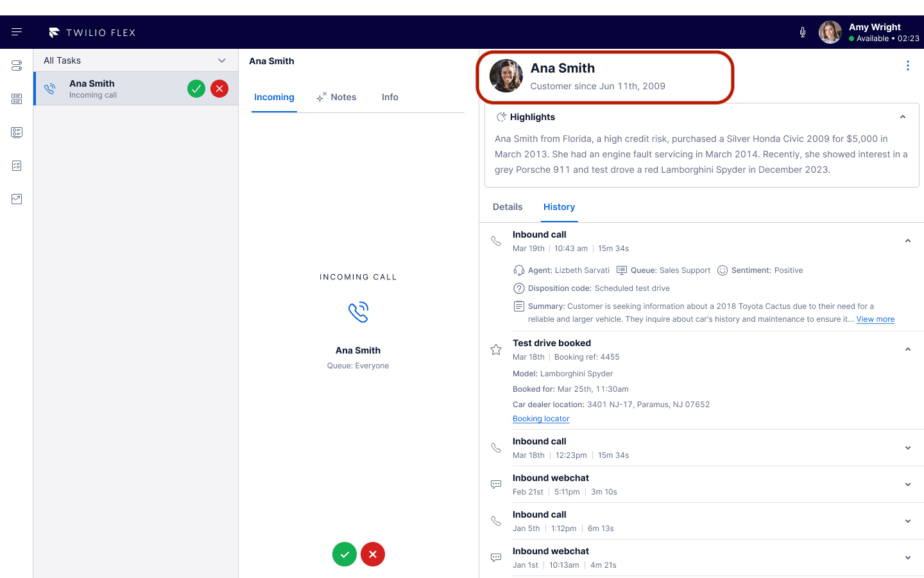Click Amy Wright's profile avatar
Screen dimensions: 924x578
coord(830,32)
